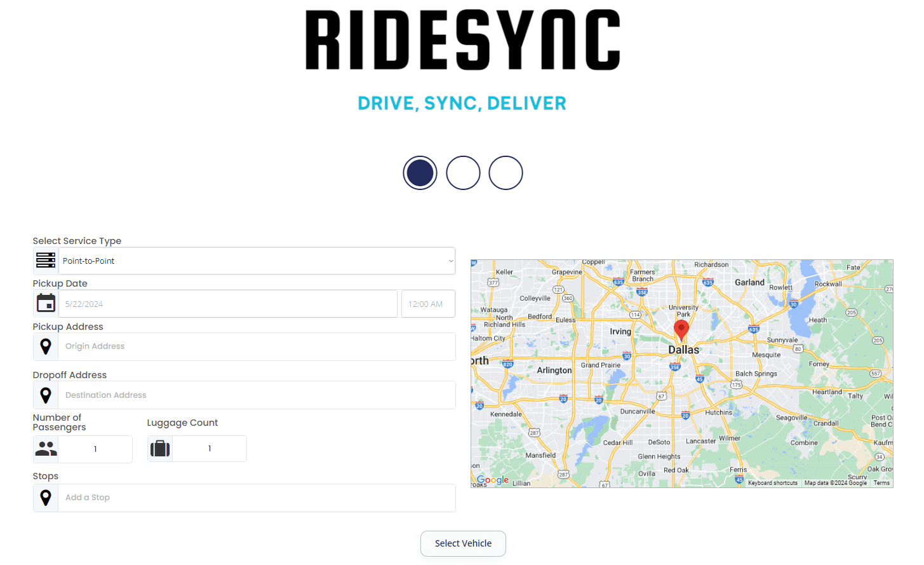
Task: Select the second booking step circle
Action: tap(463, 173)
